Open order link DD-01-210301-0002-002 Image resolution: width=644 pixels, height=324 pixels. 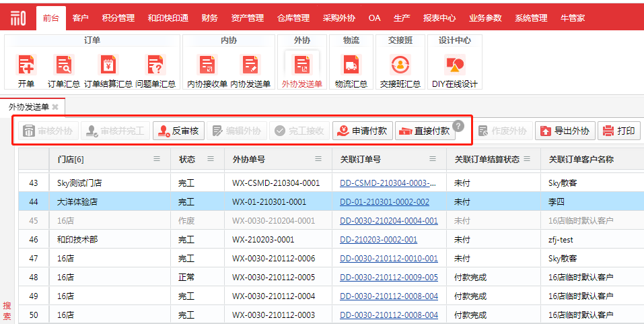pyautogui.click(x=384, y=201)
